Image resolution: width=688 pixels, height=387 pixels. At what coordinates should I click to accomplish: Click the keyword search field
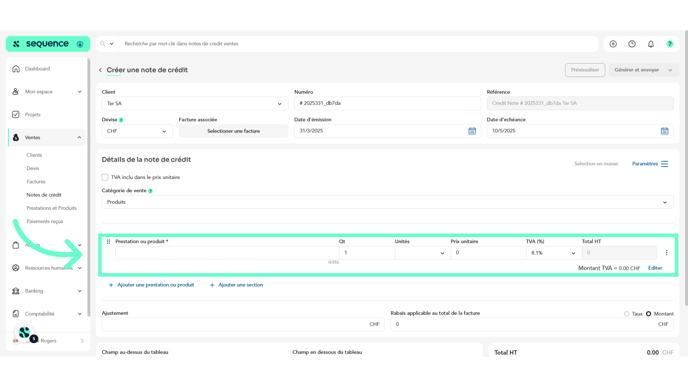tap(358, 44)
